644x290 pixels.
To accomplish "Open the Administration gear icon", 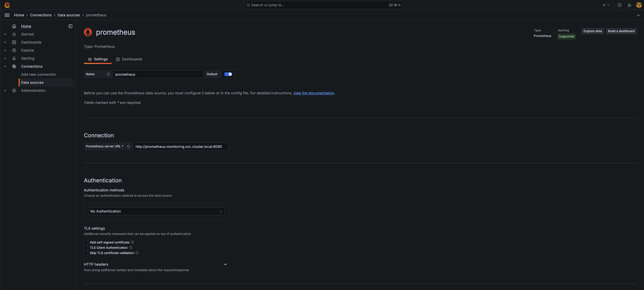I will (x=14, y=91).
